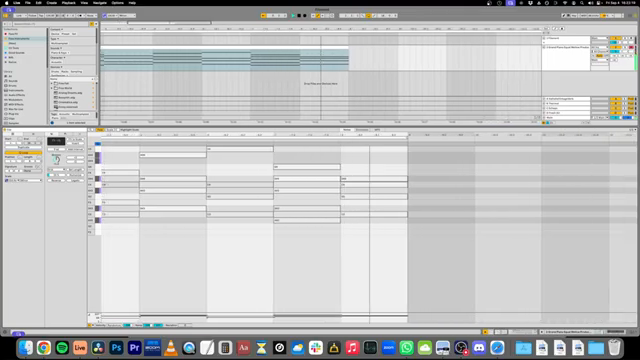Image resolution: width=640 pixels, height=360 pixels.
Task: Open the File menu
Action: [28, 3]
